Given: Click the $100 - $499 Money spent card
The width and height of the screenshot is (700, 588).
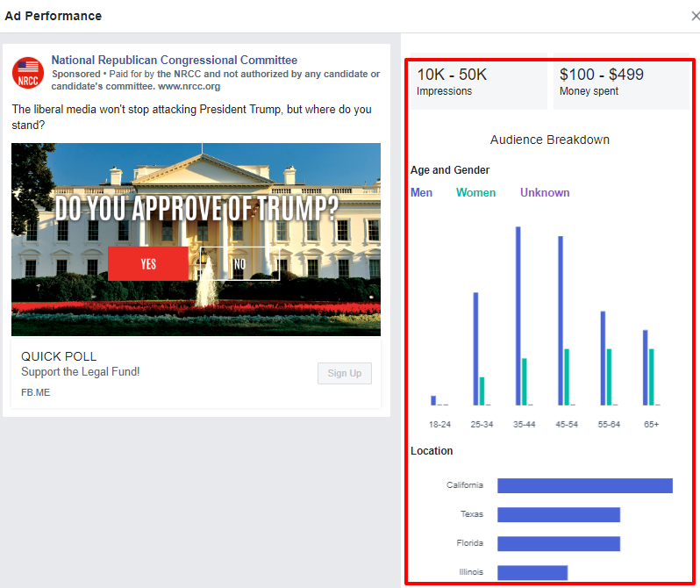Looking at the screenshot, I should click(x=621, y=82).
